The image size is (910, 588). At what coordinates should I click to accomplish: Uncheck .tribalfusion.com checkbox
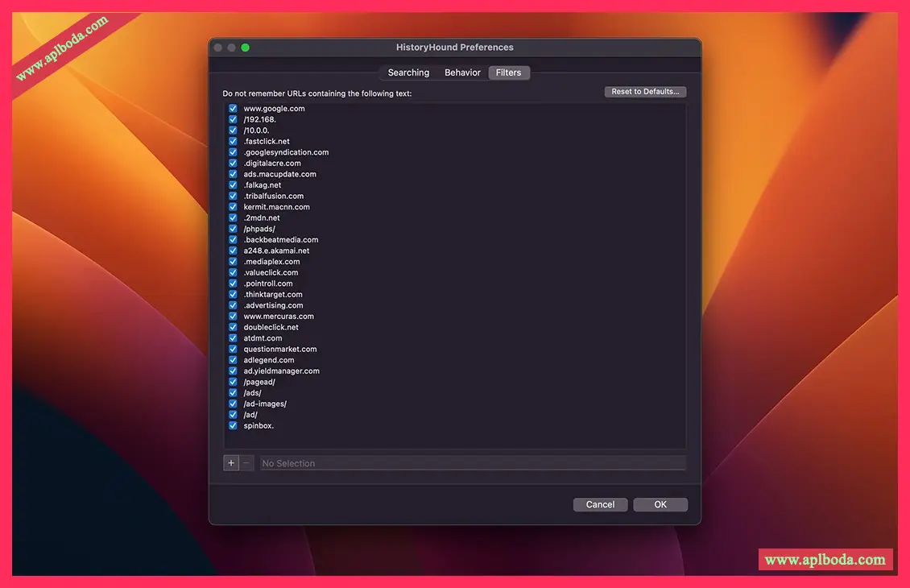point(233,197)
